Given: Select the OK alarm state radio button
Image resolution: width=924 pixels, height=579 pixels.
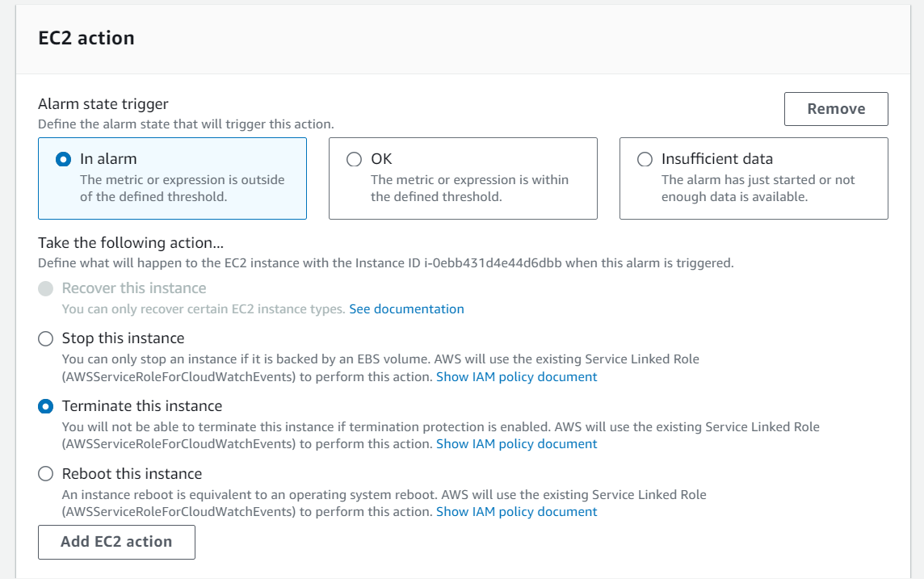Looking at the screenshot, I should [354, 159].
